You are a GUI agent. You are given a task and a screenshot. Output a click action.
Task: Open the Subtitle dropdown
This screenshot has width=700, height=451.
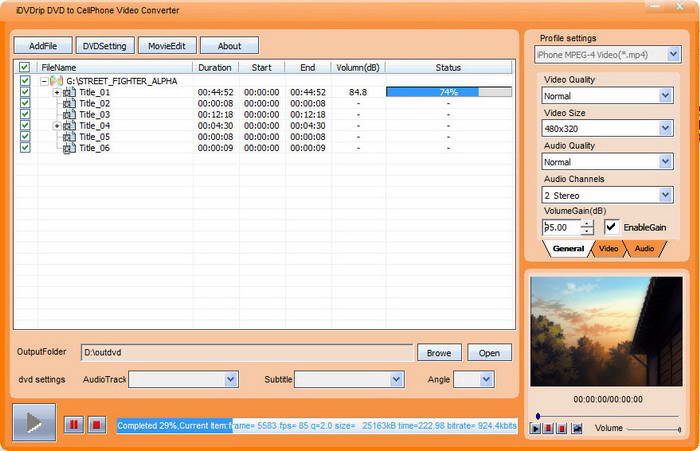point(396,380)
